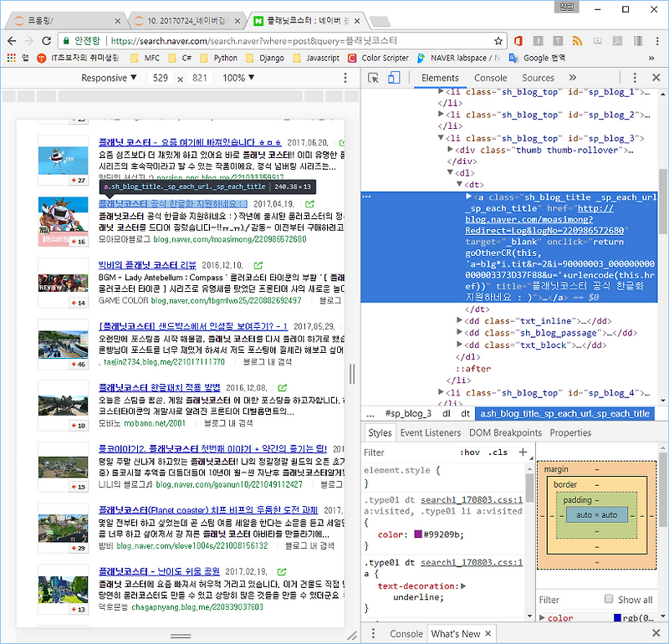Image resolution: width=669 pixels, height=644 pixels.
Task: Open the Styles sidebar tab
Action: coord(380,432)
